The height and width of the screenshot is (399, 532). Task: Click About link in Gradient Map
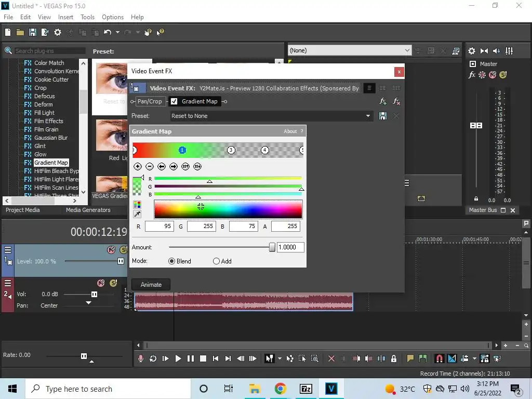coord(290,131)
